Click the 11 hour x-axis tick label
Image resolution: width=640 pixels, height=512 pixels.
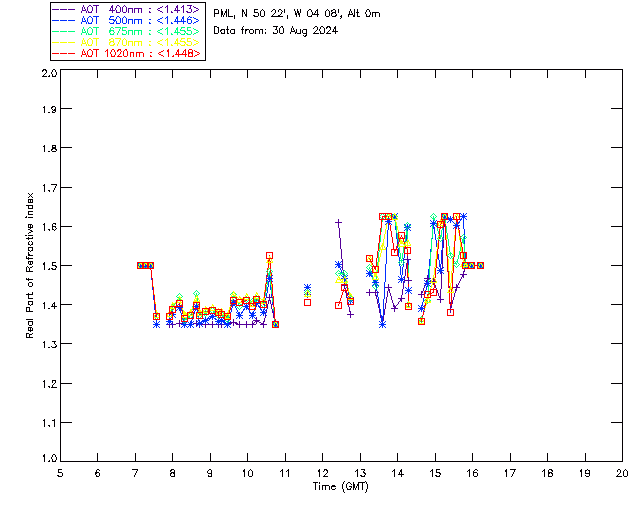point(285,473)
